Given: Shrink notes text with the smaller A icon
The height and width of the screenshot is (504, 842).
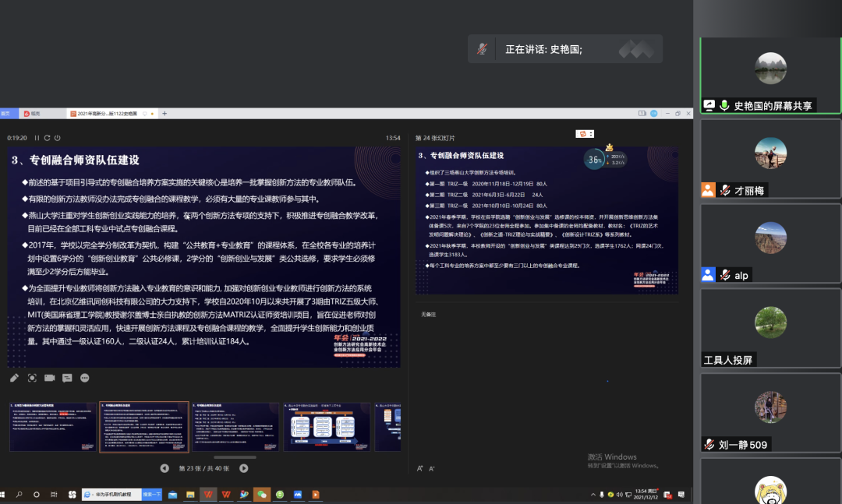Looking at the screenshot, I should (x=431, y=468).
